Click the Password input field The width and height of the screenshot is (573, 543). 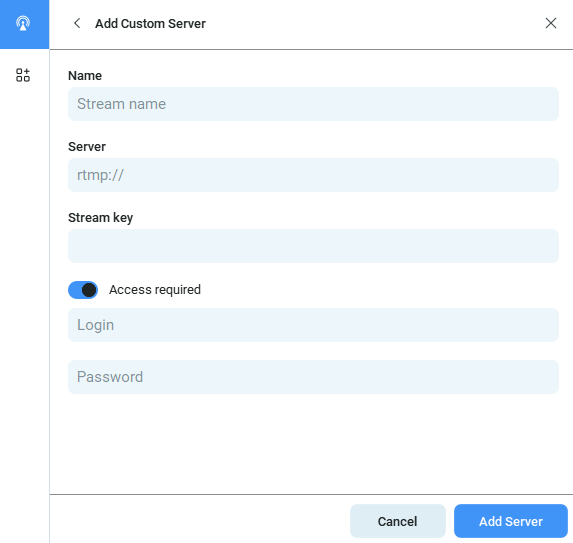click(313, 377)
